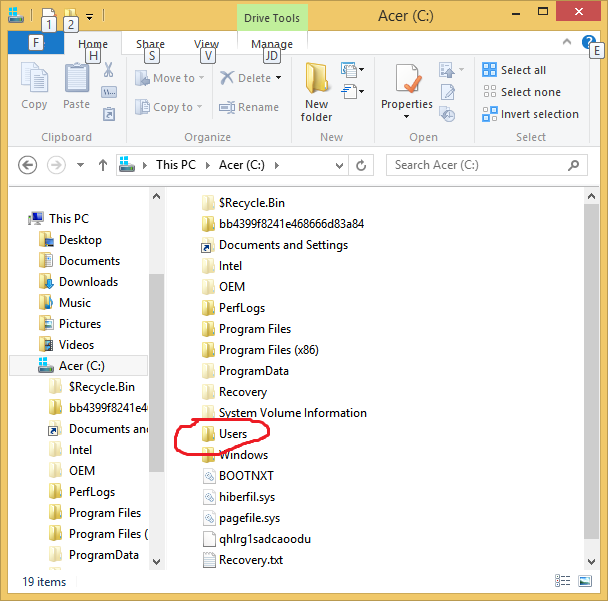608x601 pixels.
Task: Click the Forward navigation arrow
Action: [56, 165]
